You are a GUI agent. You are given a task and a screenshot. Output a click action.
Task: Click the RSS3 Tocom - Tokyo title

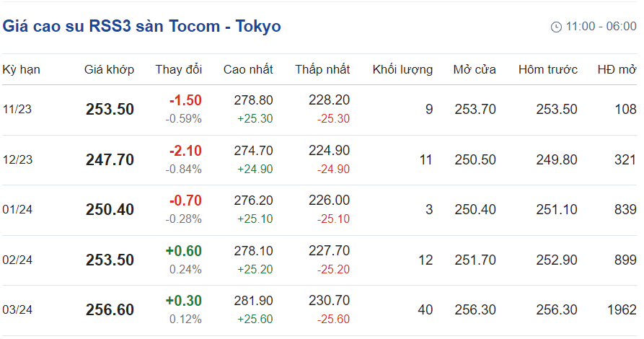tap(142, 27)
